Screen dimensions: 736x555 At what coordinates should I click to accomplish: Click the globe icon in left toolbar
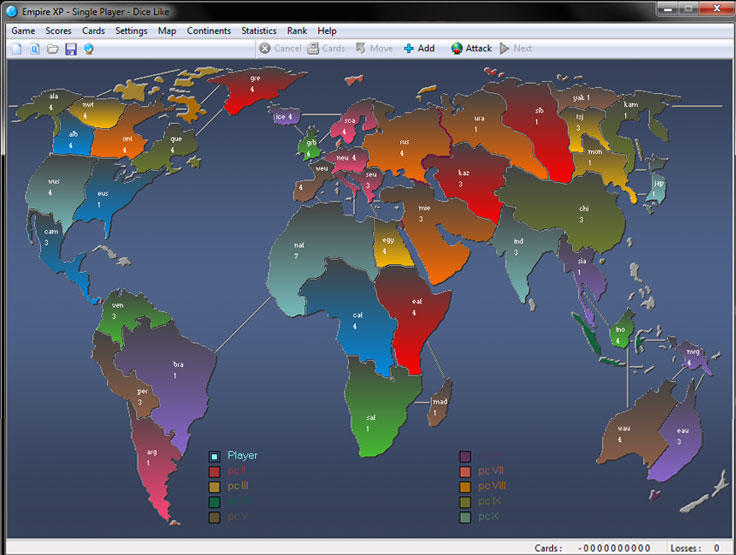tap(88, 48)
